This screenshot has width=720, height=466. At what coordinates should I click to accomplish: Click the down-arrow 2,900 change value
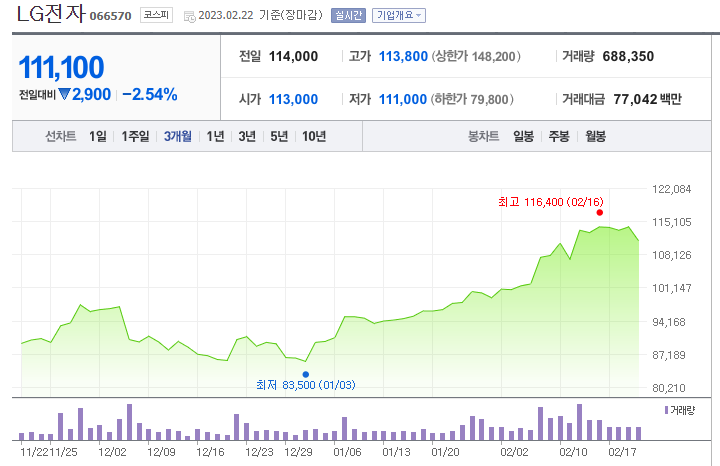coord(85,95)
